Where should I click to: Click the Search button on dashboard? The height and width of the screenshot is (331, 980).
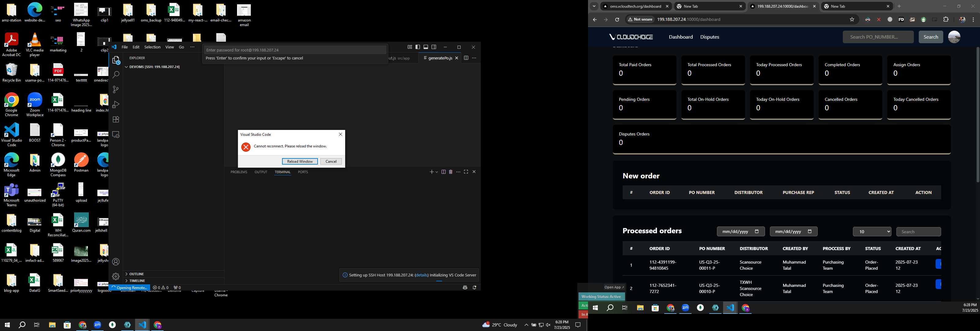(x=931, y=37)
